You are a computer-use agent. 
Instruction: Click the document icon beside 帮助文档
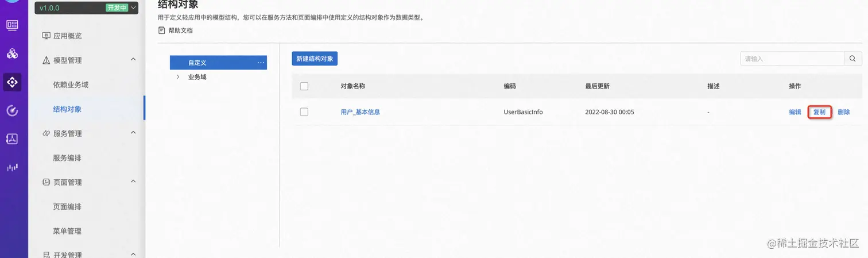point(162,30)
